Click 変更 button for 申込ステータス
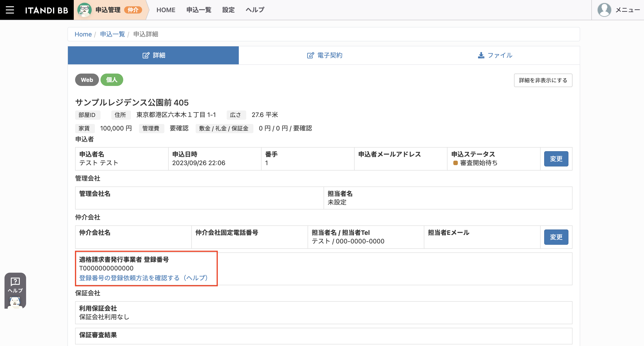Image resolution: width=644 pixels, height=346 pixels. 556,159
